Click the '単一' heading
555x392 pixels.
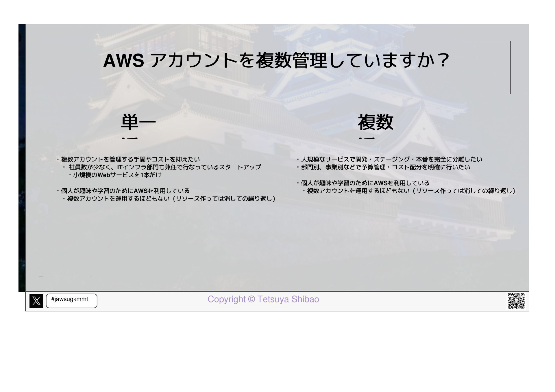click(138, 122)
